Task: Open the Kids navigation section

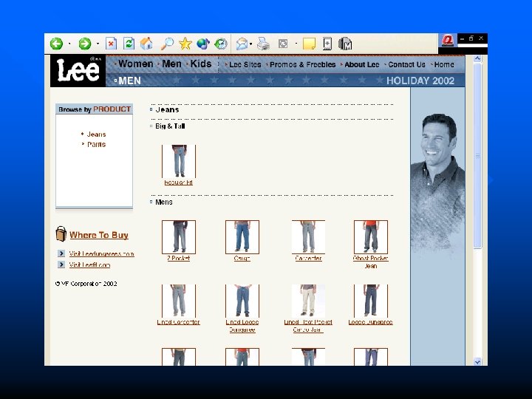Action: [201, 64]
